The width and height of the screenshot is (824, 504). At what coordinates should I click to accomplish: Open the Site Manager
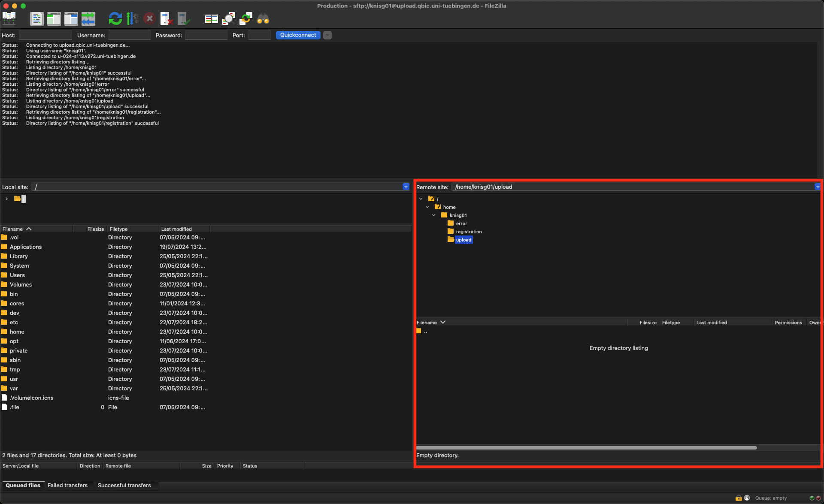point(9,18)
